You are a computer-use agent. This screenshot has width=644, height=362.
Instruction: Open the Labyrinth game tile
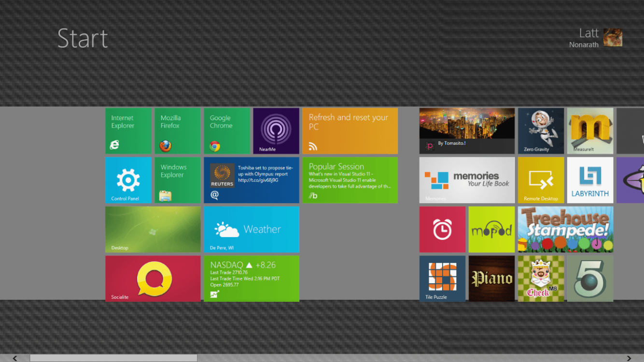tap(590, 180)
